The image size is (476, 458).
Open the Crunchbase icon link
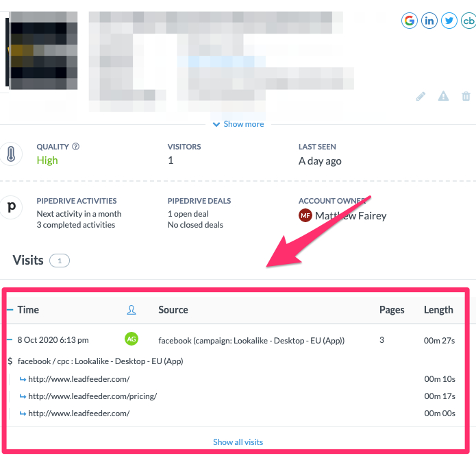coord(468,21)
